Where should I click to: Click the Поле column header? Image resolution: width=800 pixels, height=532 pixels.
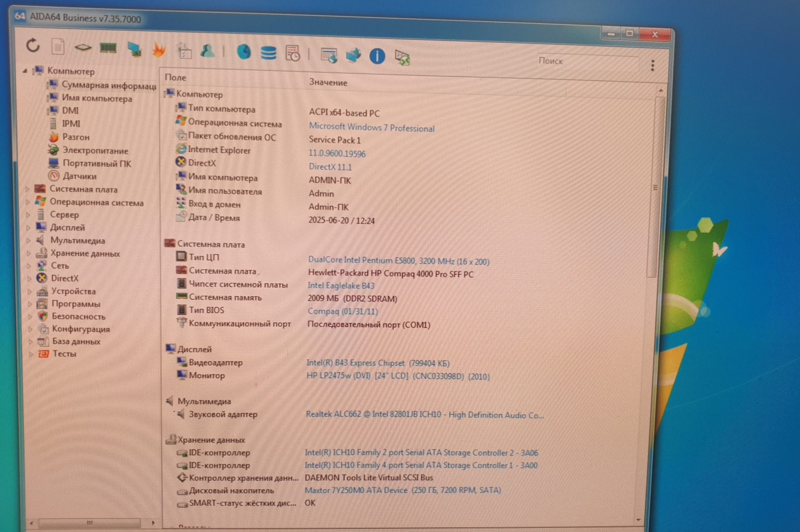coord(175,77)
